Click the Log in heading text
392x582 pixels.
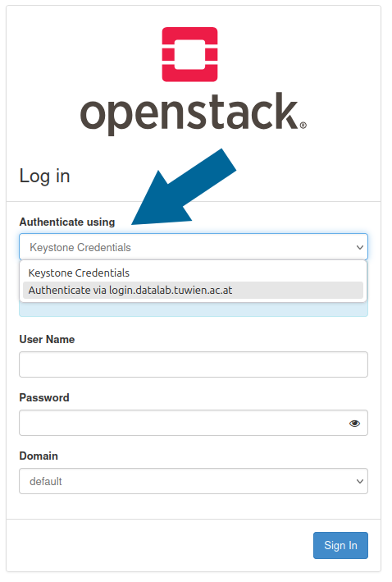[44, 176]
